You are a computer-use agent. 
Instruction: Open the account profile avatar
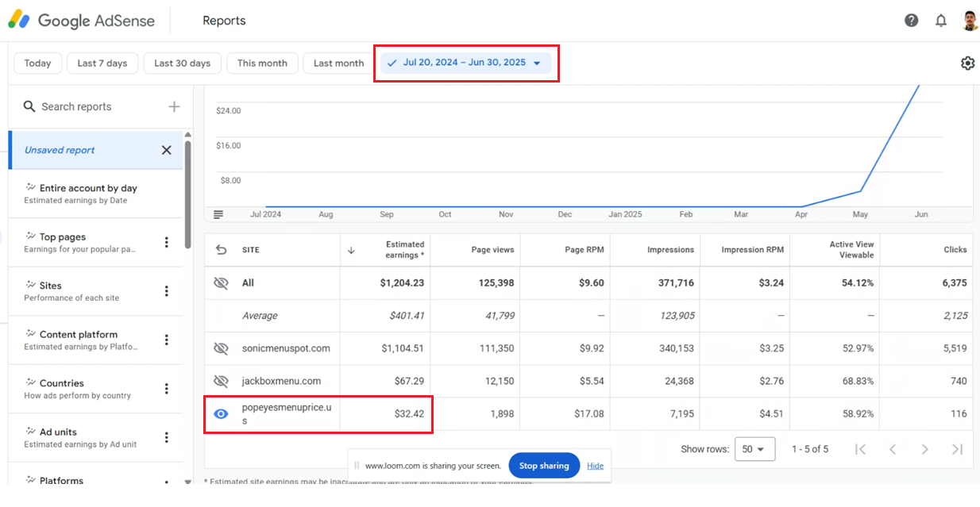point(970,21)
